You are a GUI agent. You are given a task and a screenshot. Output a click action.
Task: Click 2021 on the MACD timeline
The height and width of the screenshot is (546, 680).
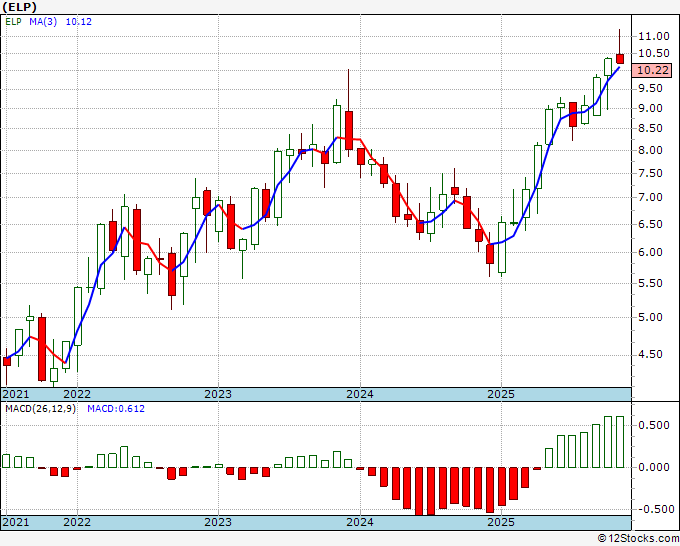[16, 522]
